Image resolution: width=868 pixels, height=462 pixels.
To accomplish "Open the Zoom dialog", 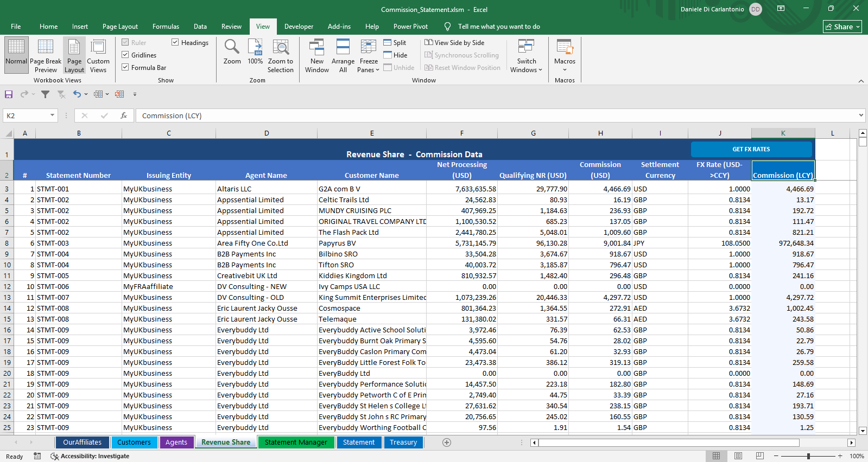I will click(x=232, y=52).
